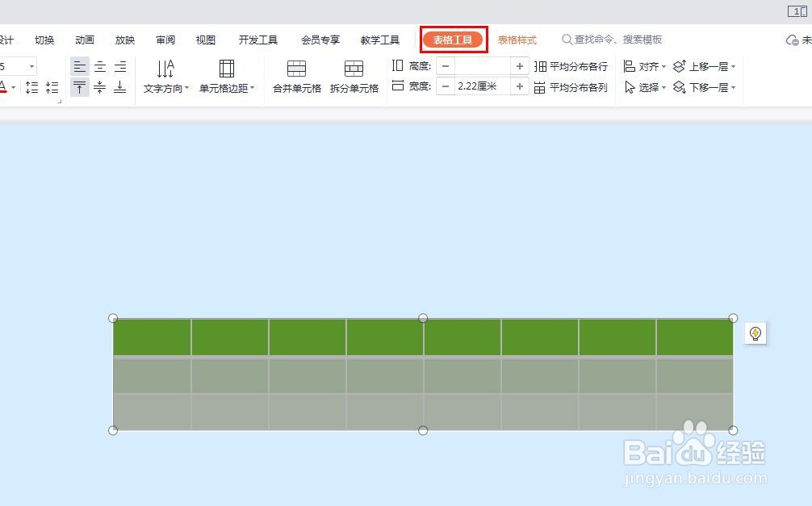Screen dimensions: 812x506
Task: Open 对齐 align dropdown
Action: click(645, 66)
